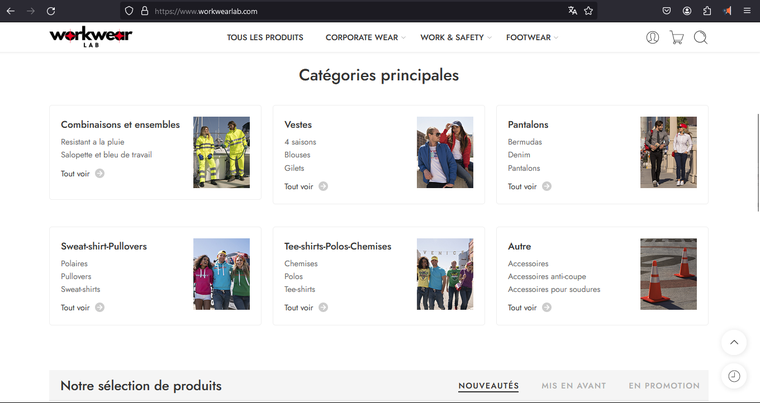The width and height of the screenshot is (760, 403).
Task: Open the Polos link
Action: point(293,276)
